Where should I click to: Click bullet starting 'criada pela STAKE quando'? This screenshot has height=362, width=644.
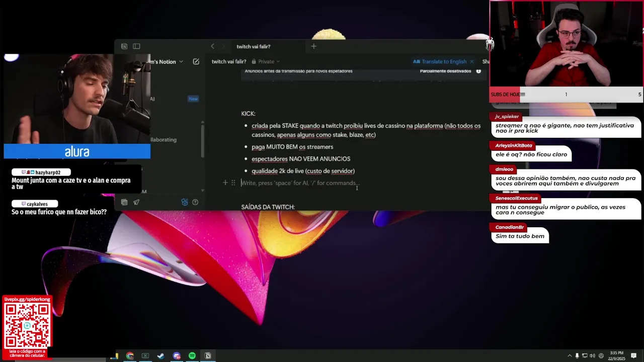pyautogui.click(x=366, y=130)
